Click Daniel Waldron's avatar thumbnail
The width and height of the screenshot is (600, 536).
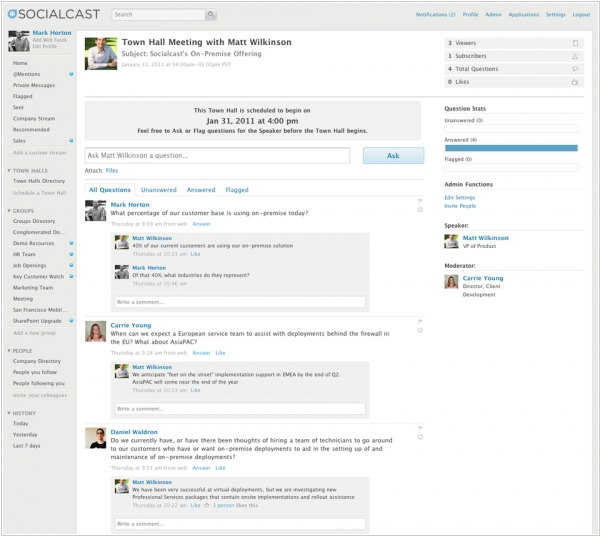click(x=95, y=438)
